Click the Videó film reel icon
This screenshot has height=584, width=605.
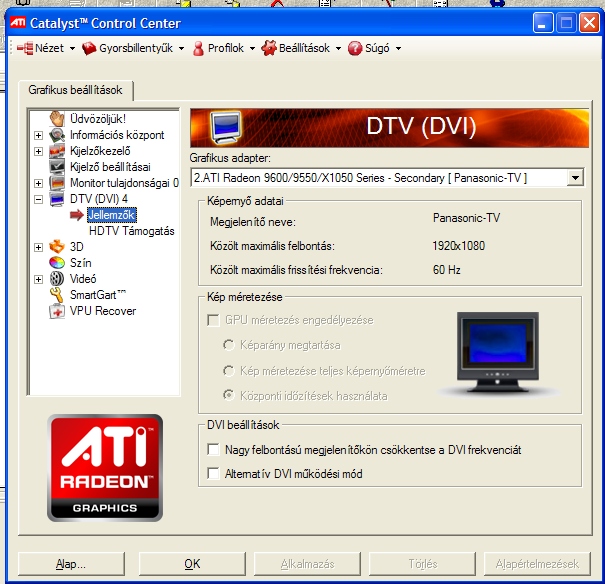[x=57, y=278]
